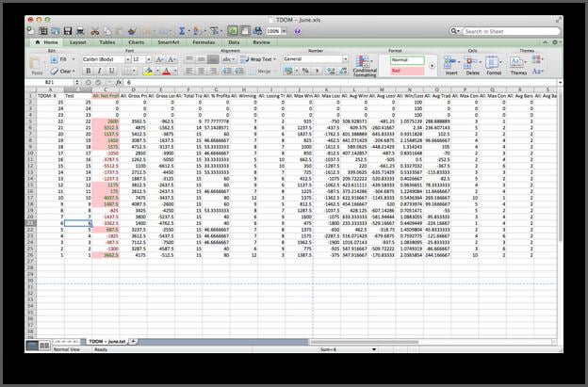Toggle Italic formatting
588x387 pixels.
pyautogui.click(x=99, y=71)
